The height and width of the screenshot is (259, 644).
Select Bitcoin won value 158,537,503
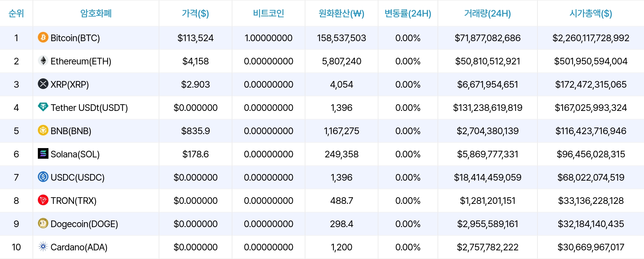[342, 38]
